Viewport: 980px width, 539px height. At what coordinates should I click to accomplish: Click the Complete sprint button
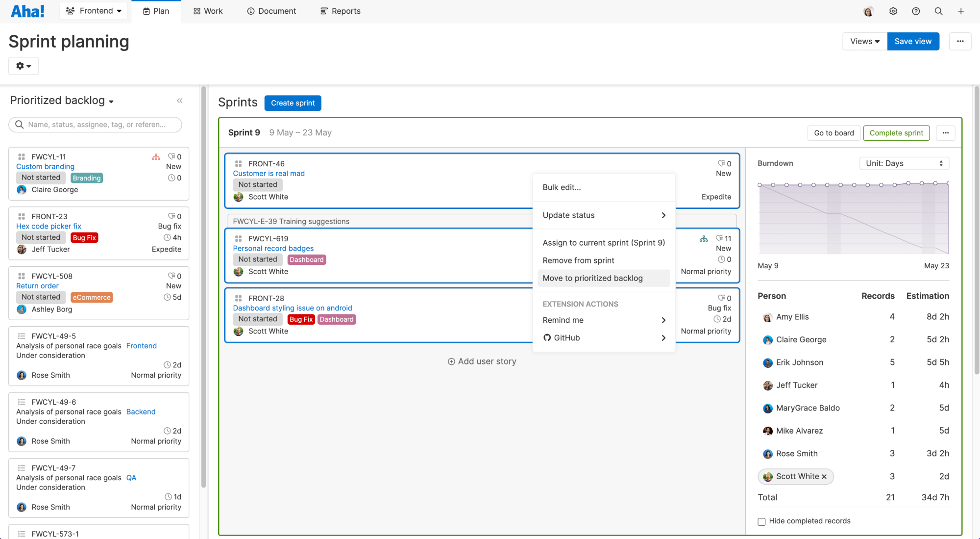pos(896,133)
